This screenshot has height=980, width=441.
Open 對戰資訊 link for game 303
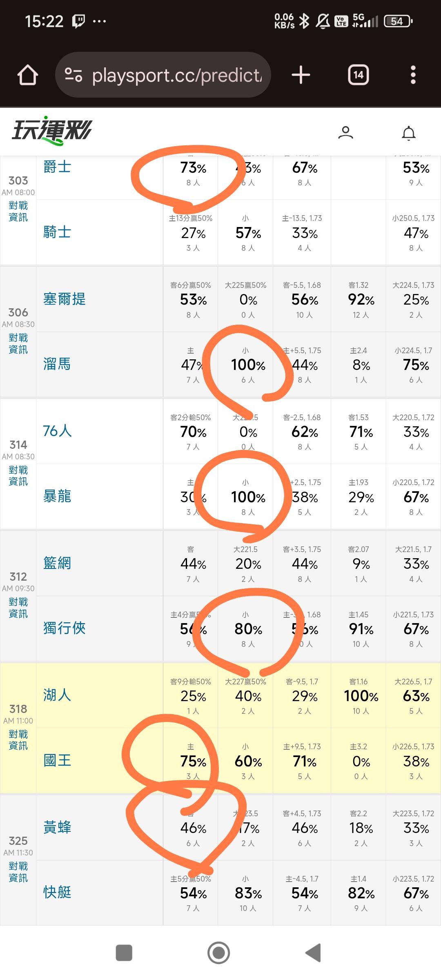pyautogui.click(x=18, y=211)
